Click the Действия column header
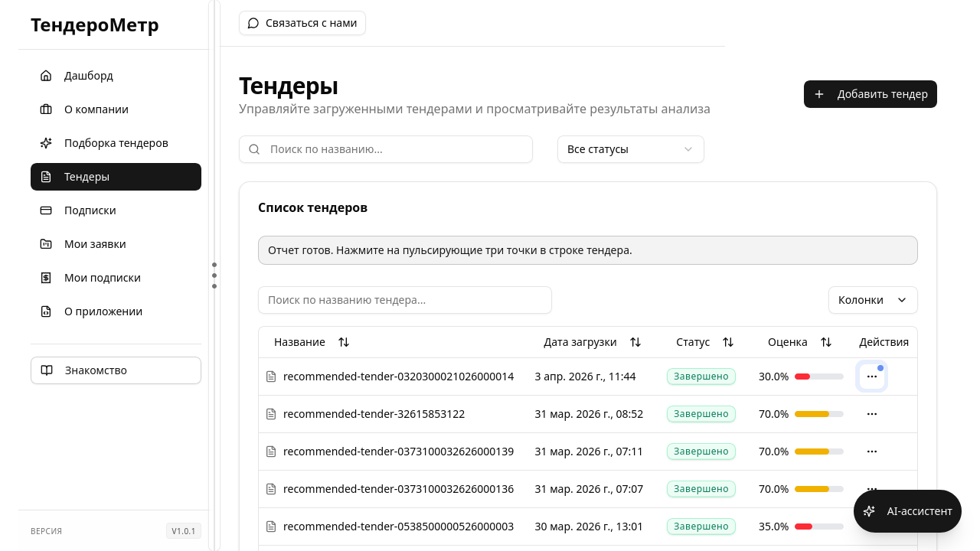Viewport: 980px width, 551px height. (x=884, y=342)
